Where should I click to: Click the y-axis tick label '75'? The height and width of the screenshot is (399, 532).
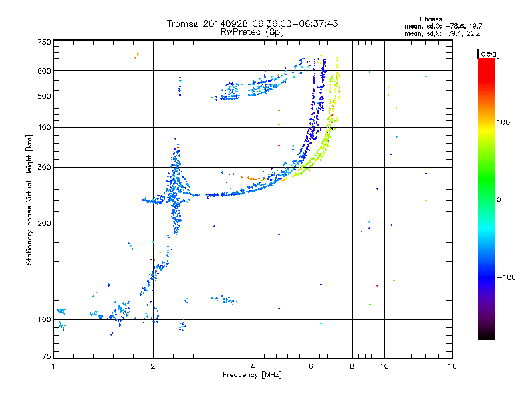pos(47,356)
